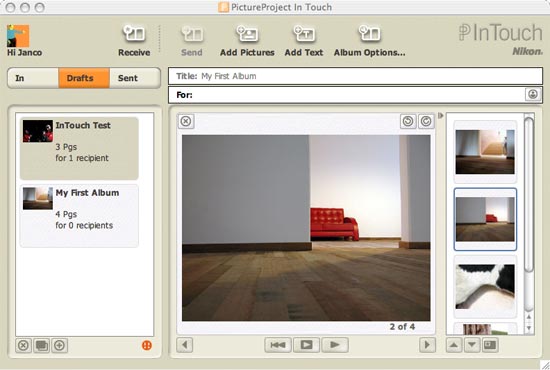Collapse thumbnail panel with small triangle
550x370 pixels.
tap(441, 115)
